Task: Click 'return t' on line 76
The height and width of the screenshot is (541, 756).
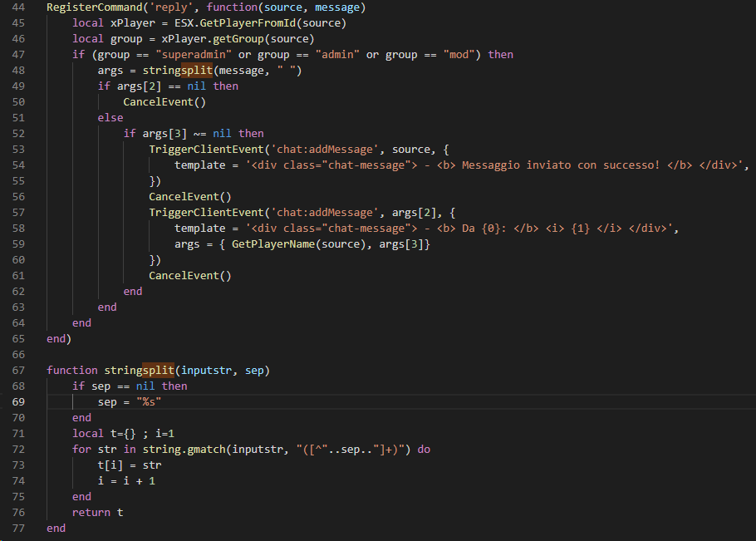Action: click(x=97, y=513)
